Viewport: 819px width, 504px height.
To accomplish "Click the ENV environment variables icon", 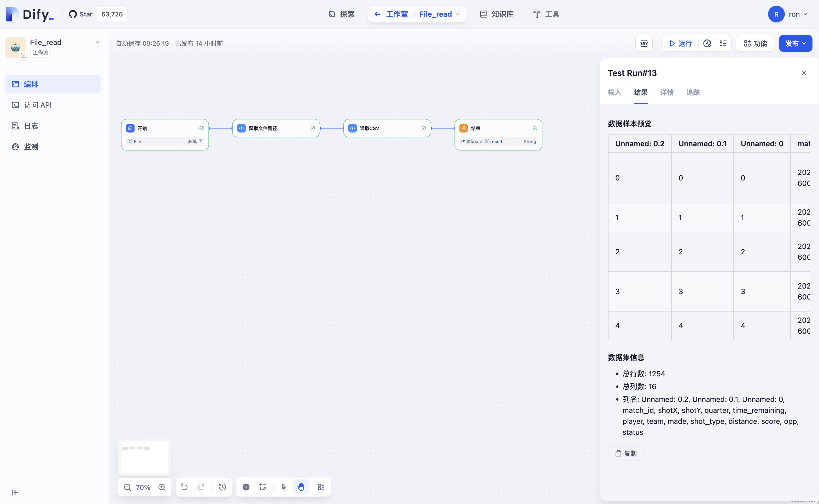I will pos(644,43).
